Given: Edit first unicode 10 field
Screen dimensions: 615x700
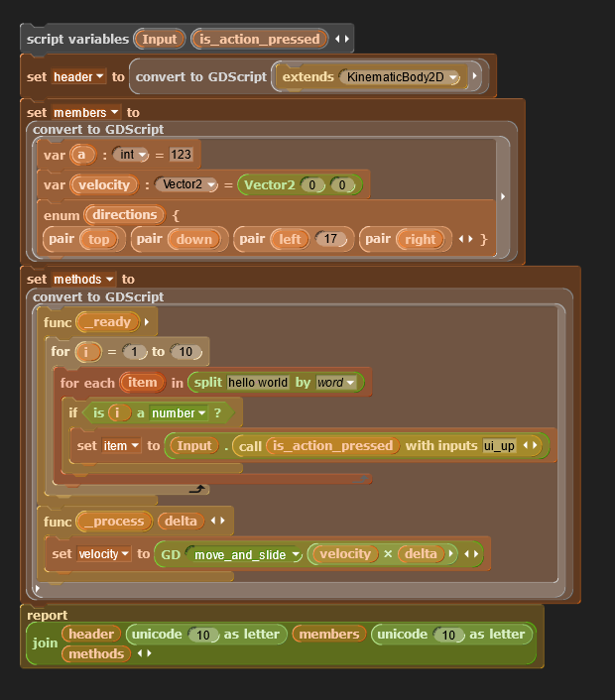Looking at the screenshot, I should (203, 635).
